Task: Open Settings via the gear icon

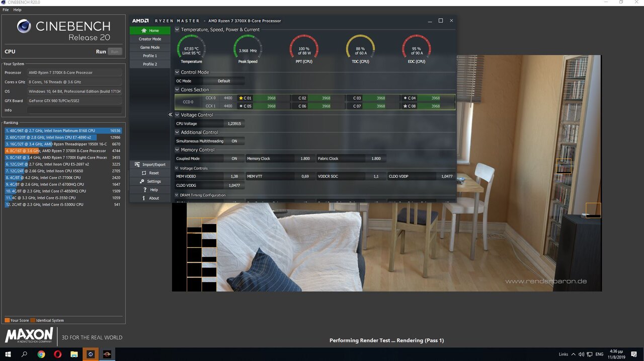Action: click(142, 181)
